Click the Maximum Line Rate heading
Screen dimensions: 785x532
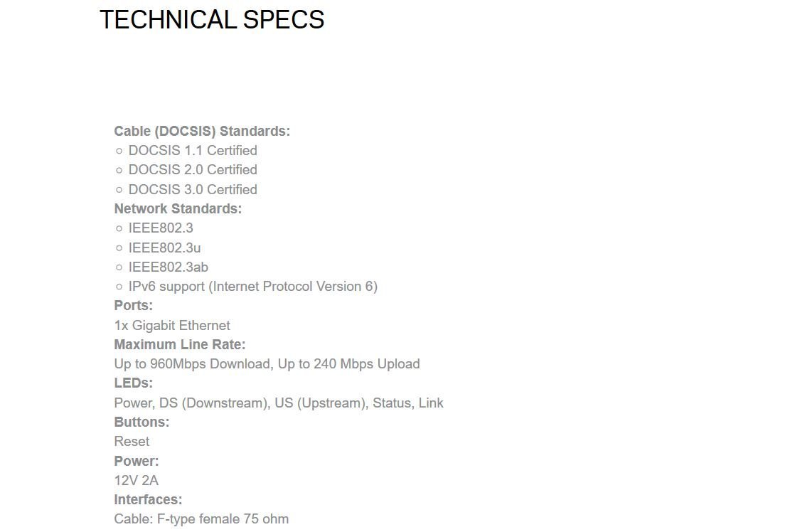click(x=180, y=344)
